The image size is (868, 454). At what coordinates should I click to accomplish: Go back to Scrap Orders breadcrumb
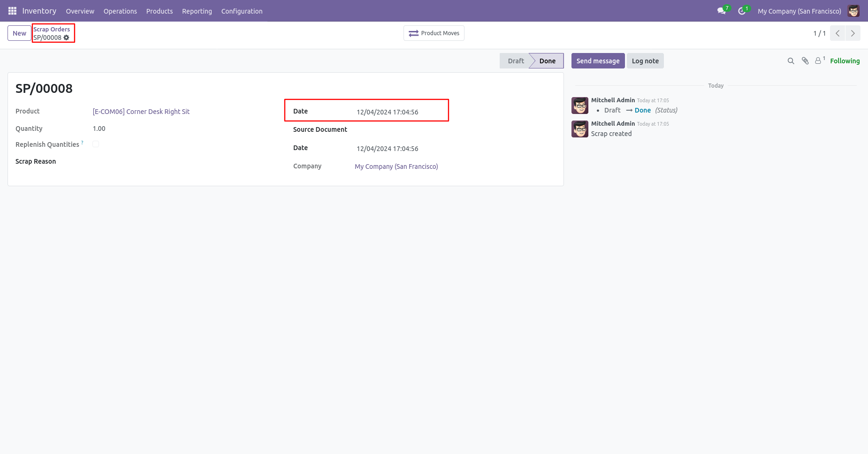[x=52, y=29]
